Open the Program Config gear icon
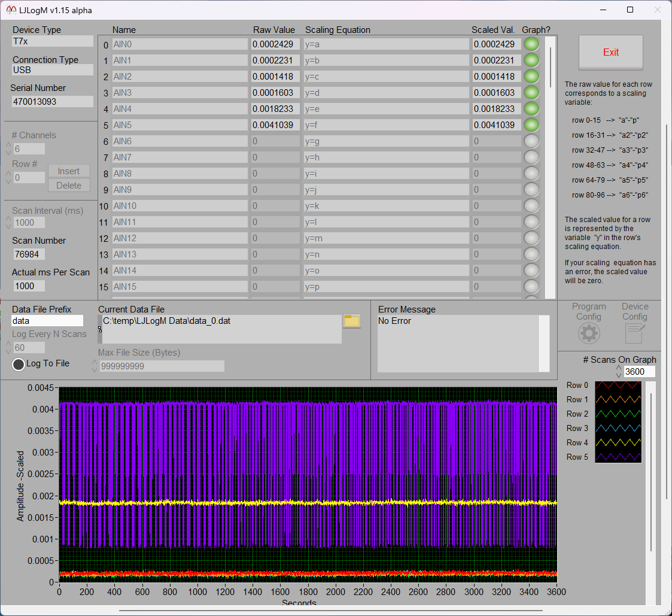 pos(589,333)
